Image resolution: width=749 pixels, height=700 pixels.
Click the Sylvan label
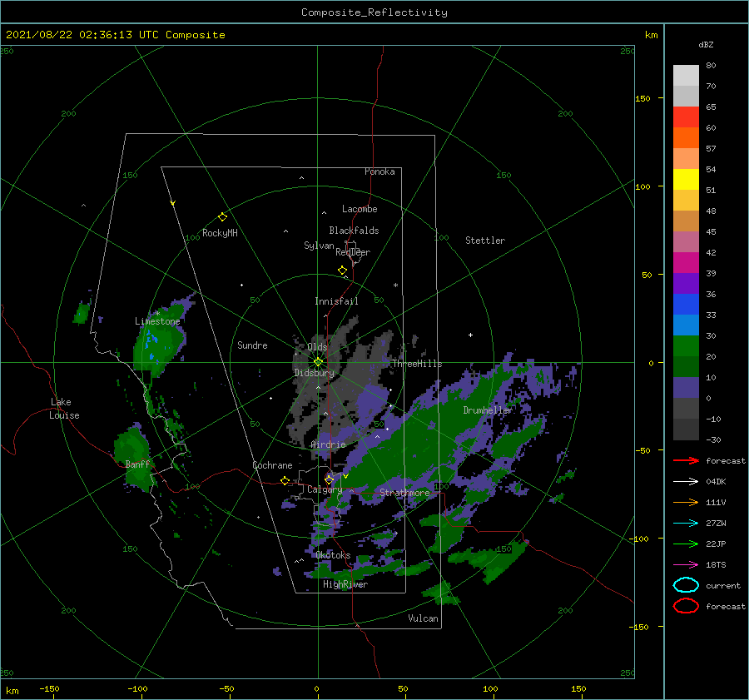(319, 246)
